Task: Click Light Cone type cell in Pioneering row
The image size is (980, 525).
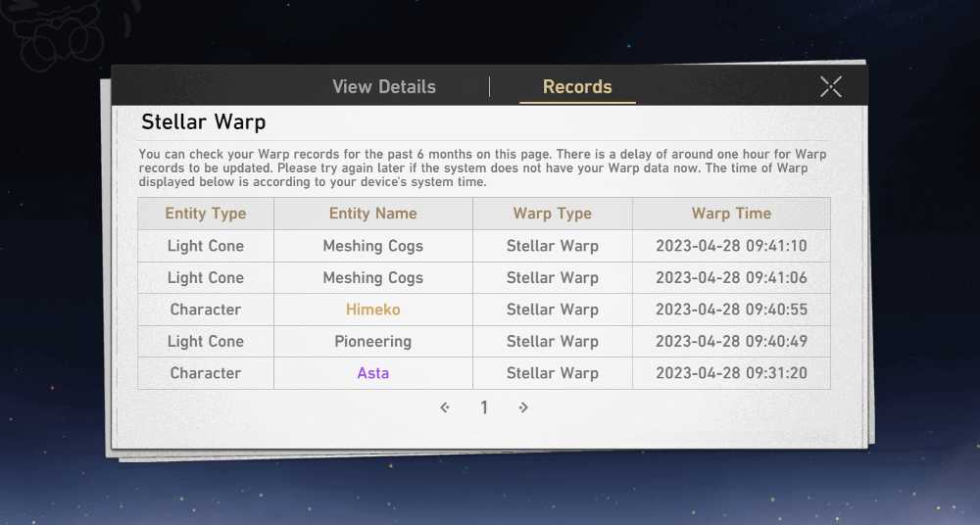Action: (x=206, y=341)
